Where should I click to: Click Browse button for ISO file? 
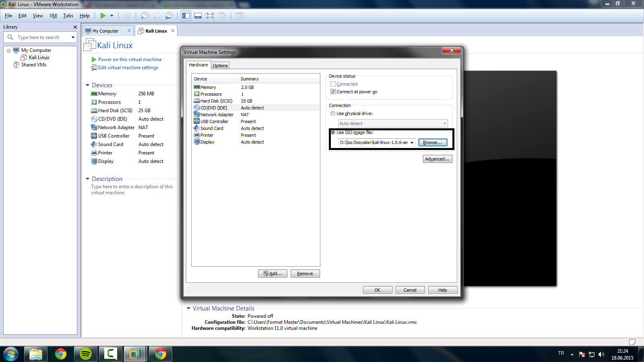[x=433, y=142]
